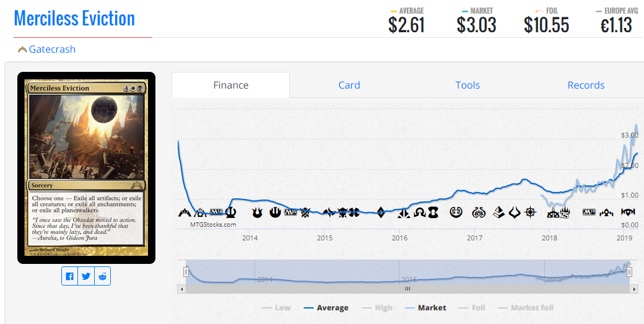The width and height of the screenshot is (644, 324).
Task: Click the Gatecrash set icon beside the set link
Action: click(x=22, y=50)
